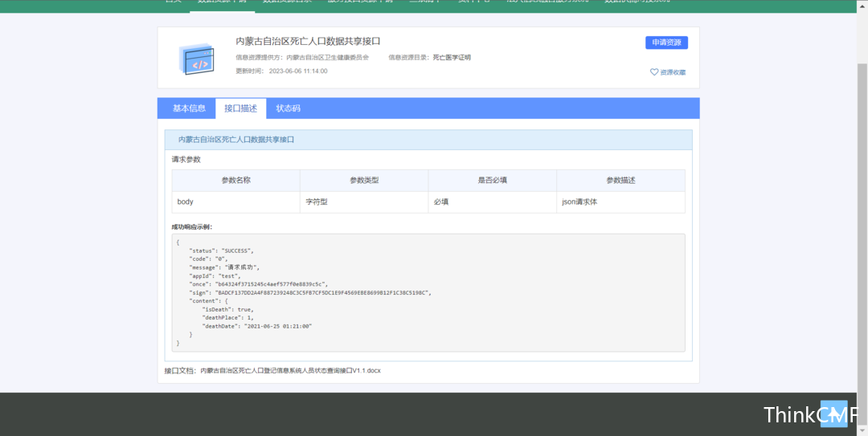Click the scrollbar down arrow
This screenshot has height=436, width=868.
[862, 430]
